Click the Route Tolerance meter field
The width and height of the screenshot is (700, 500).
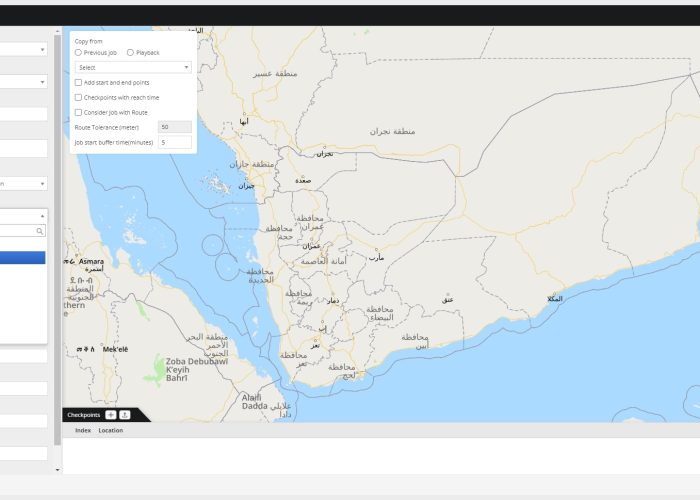(x=175, y=127)
